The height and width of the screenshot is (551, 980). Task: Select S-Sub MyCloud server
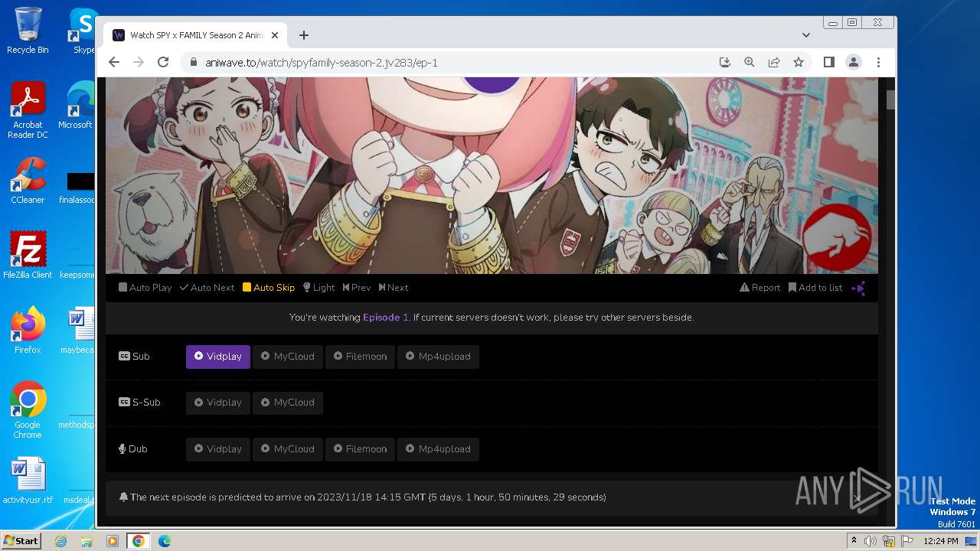coord(288,403)
